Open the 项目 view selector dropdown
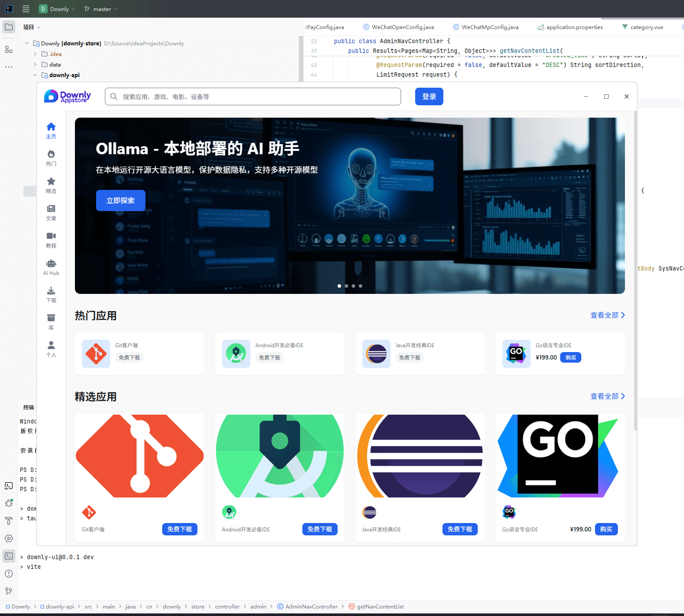The height and width of the screenshot is (616, 684). (32, 27)
